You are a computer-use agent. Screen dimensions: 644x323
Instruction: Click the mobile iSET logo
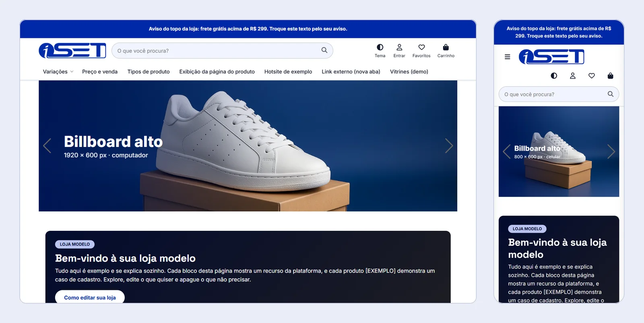551,57
